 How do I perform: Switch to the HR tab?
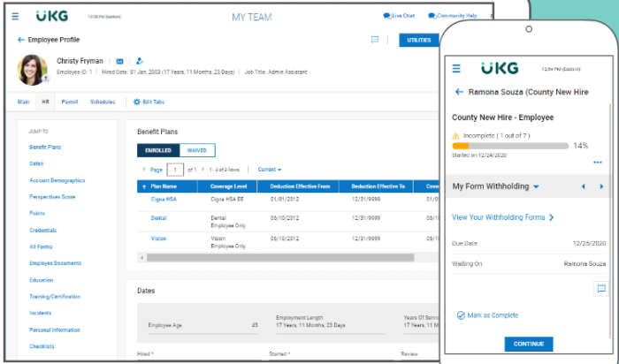click(x=45, y=102)
